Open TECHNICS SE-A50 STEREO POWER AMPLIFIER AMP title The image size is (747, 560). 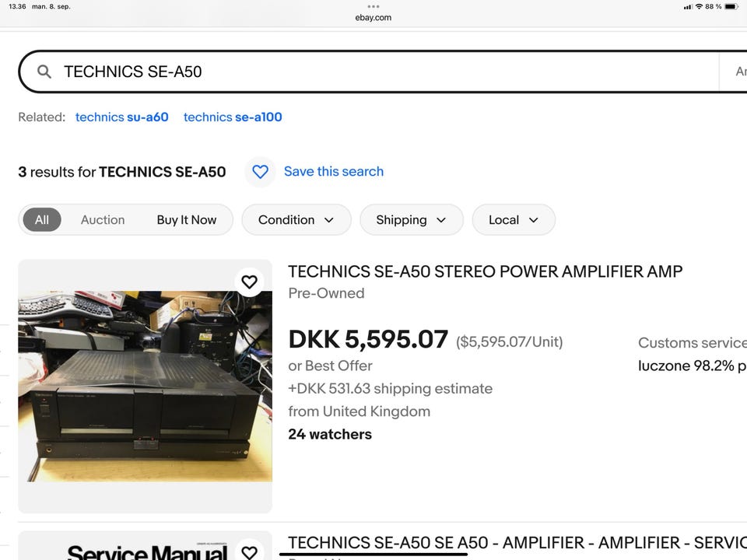pyautogui.click(x=485, y=271)
